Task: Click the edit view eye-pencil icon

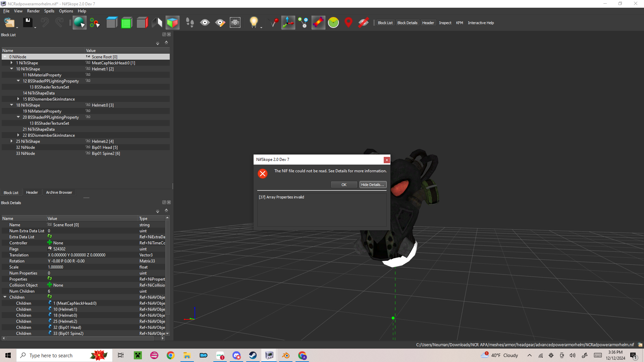Action: 220,23
